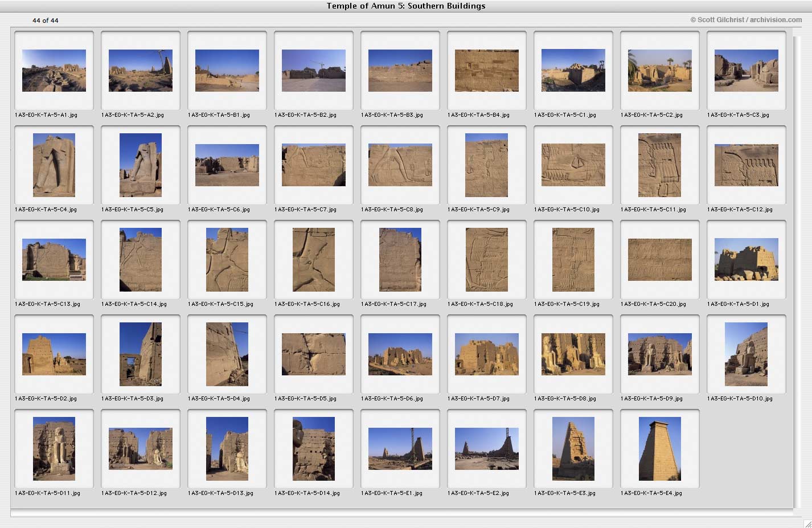
Task: Click pylon thumbnail 1A3-EG-K-TA-5-D1.jpg
Action: tap(747, 260)
